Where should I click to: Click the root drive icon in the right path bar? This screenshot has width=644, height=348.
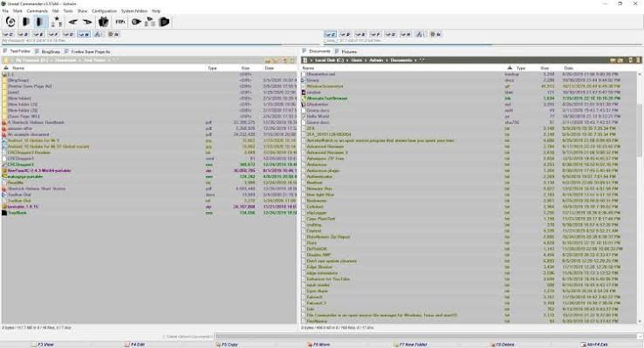[305, 60]
